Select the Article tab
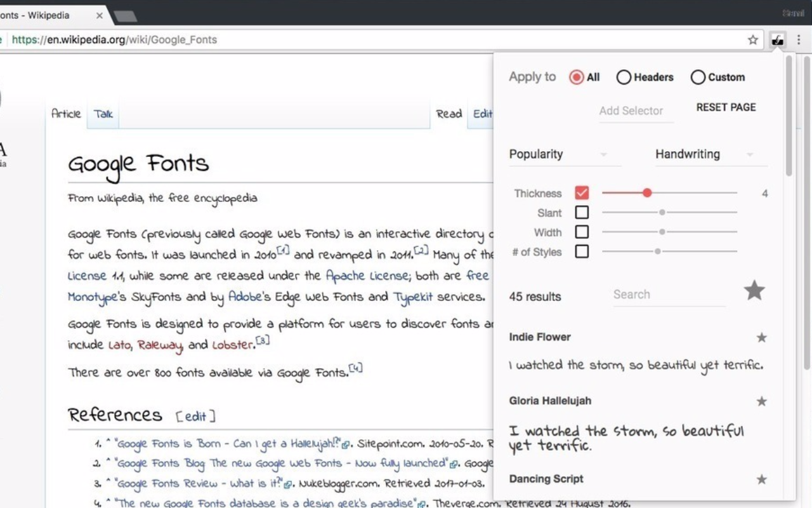The width and height of the screenshot is (812, 508). (65, 114)
